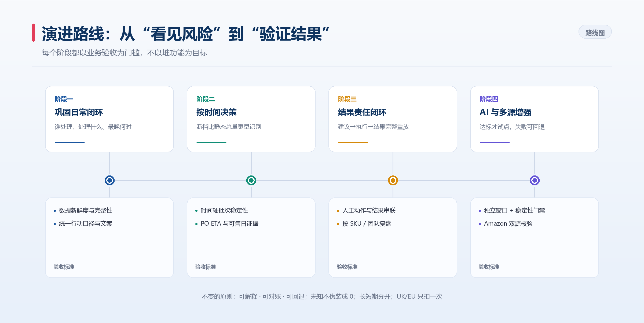Click the 结果责任闭环 card title

[362, 112]
